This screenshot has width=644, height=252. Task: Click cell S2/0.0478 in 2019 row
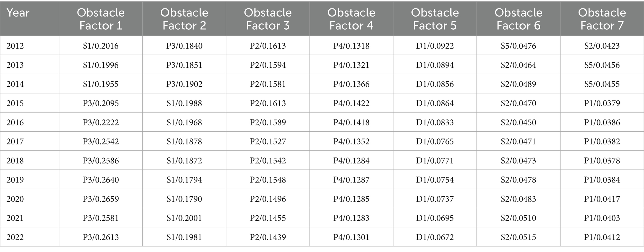point(519,180)
